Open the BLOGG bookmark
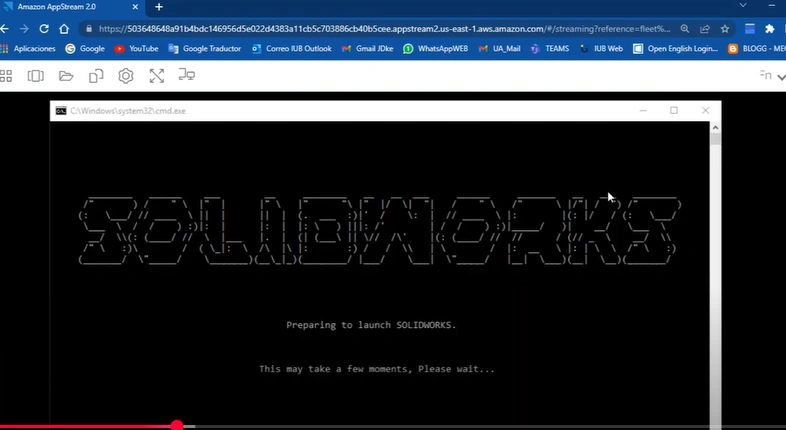The width and height of the screenshot is (786, 430). pyautogui.click(x=757, y=49)
